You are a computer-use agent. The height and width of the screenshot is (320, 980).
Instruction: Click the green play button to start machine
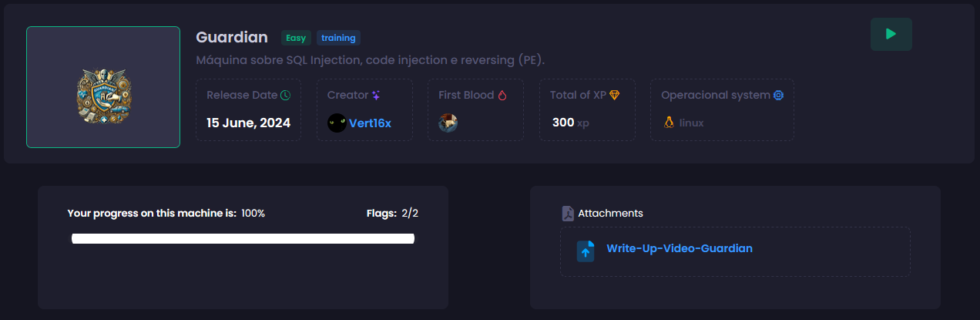[x=891, y=35]
